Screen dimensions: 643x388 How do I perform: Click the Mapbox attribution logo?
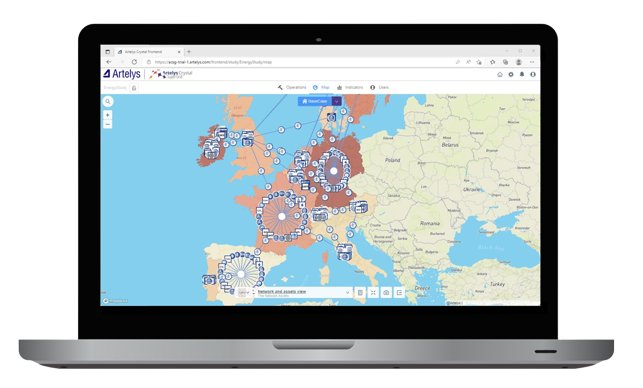[115, 301]
